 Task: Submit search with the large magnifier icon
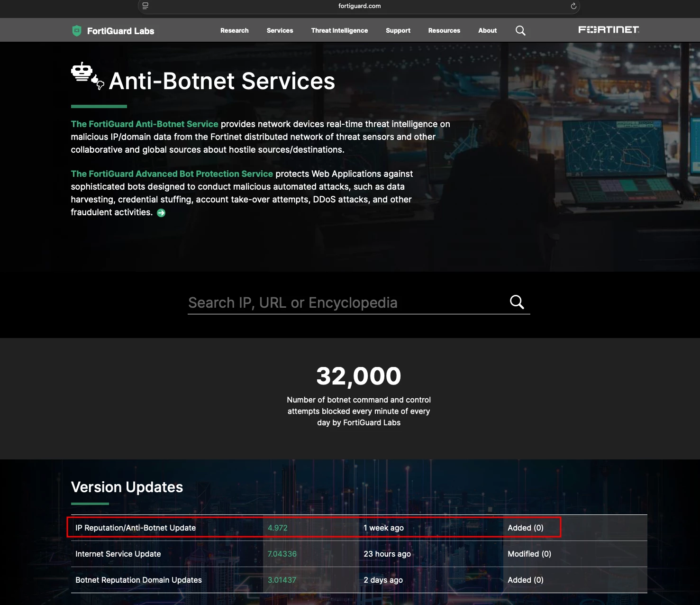pyautogui.click(x=517, y=302)
